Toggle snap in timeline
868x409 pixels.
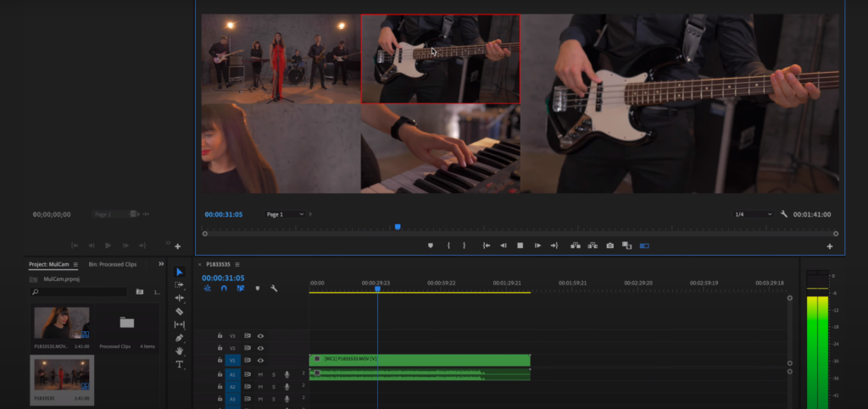coord(224,288)
